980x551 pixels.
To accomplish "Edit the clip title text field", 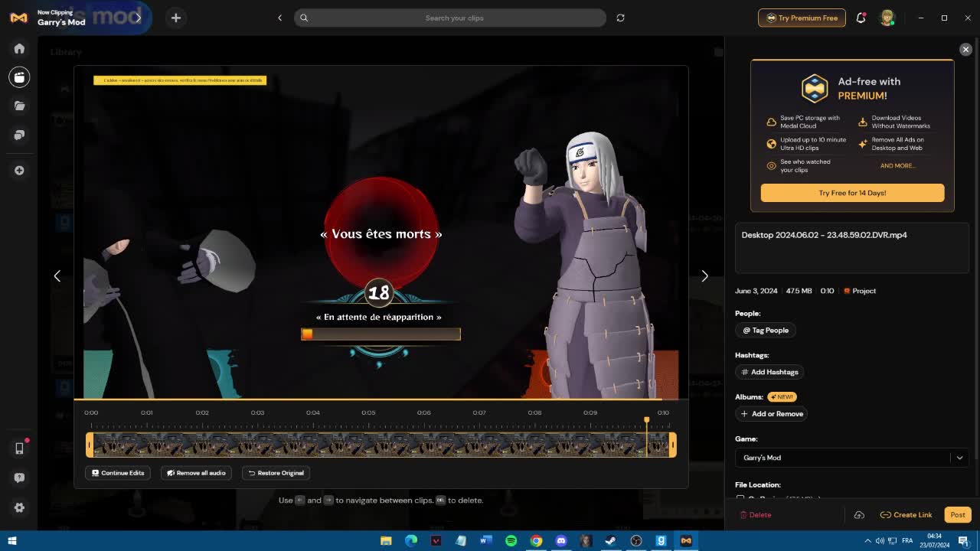I will click(x=852, y=248).
